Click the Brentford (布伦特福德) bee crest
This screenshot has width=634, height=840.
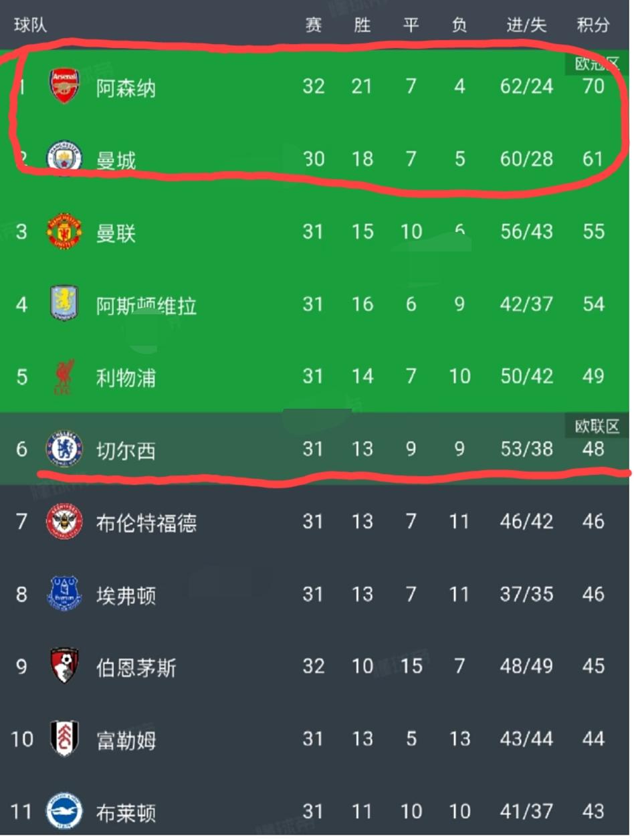64,522
